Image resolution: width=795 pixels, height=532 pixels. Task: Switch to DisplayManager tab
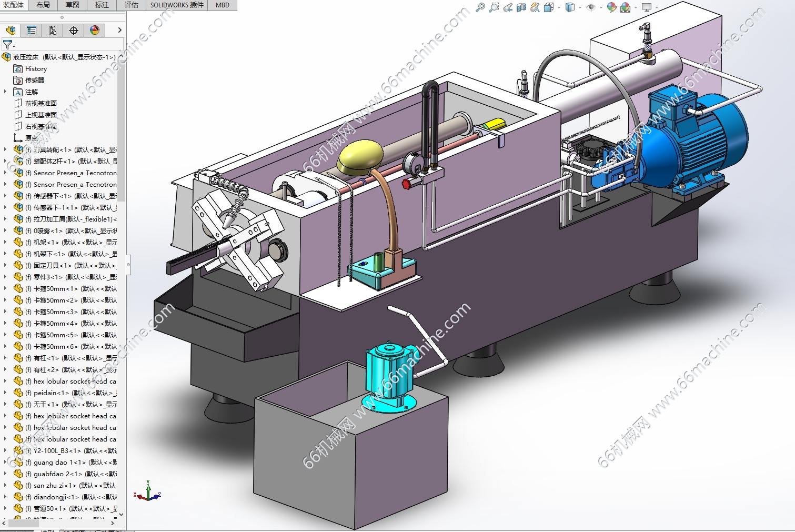pyautogui.click(x=95, y=30)
